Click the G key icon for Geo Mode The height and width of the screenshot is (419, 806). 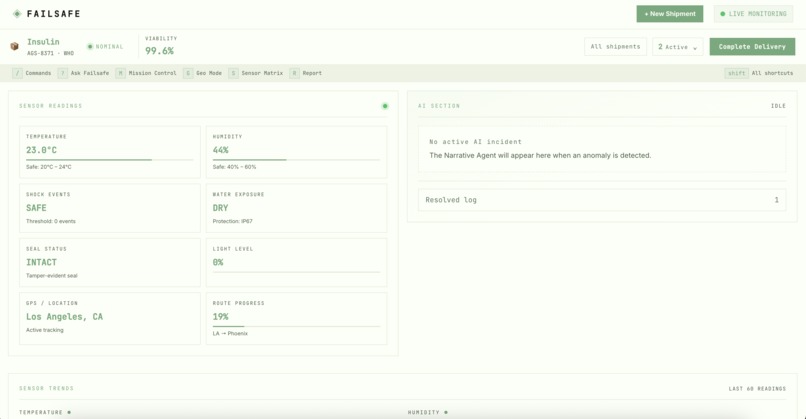coord(188,73)
